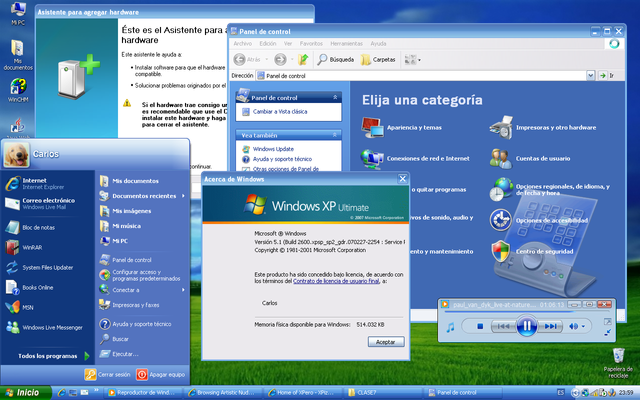Open Impresoras y otro hardware icon

point(501,127)
